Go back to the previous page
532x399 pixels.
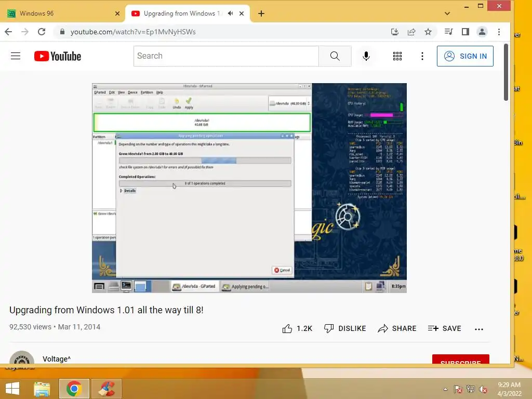click(x=8, y=32)
